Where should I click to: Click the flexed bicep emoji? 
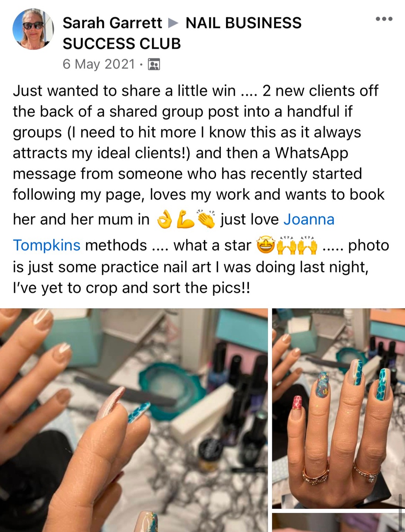(x=186, y=220)
